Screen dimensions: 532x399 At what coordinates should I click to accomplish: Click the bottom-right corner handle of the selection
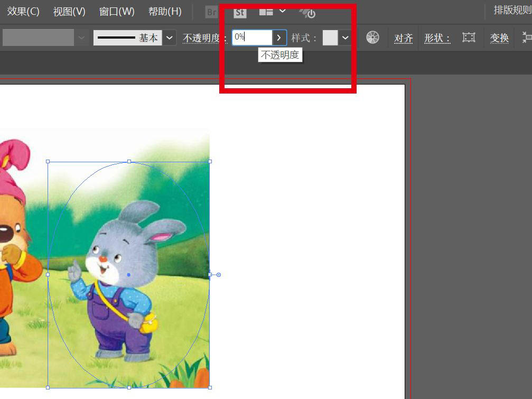coord(210,387)
